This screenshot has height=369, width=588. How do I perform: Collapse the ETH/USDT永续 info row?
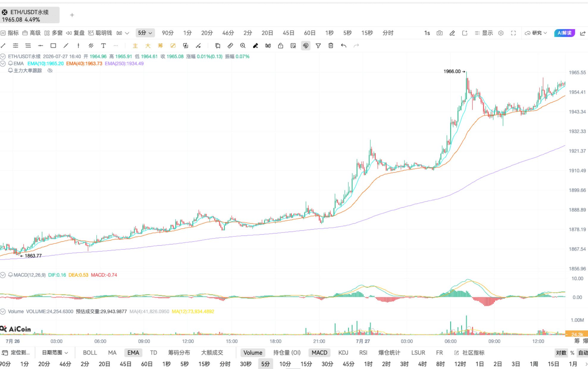point(3,56)
